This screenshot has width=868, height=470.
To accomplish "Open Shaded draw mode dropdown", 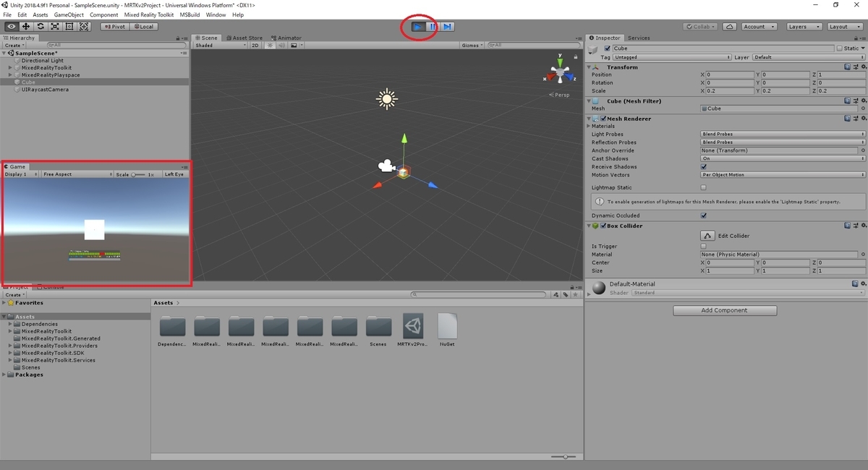I will (221, 45).
